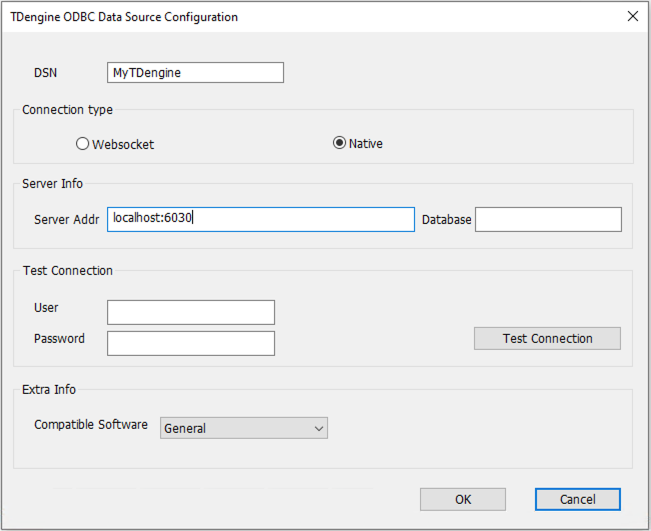This screenshot has width=651, height=531.
Task: Click the User input field
Action: [190, 312]
